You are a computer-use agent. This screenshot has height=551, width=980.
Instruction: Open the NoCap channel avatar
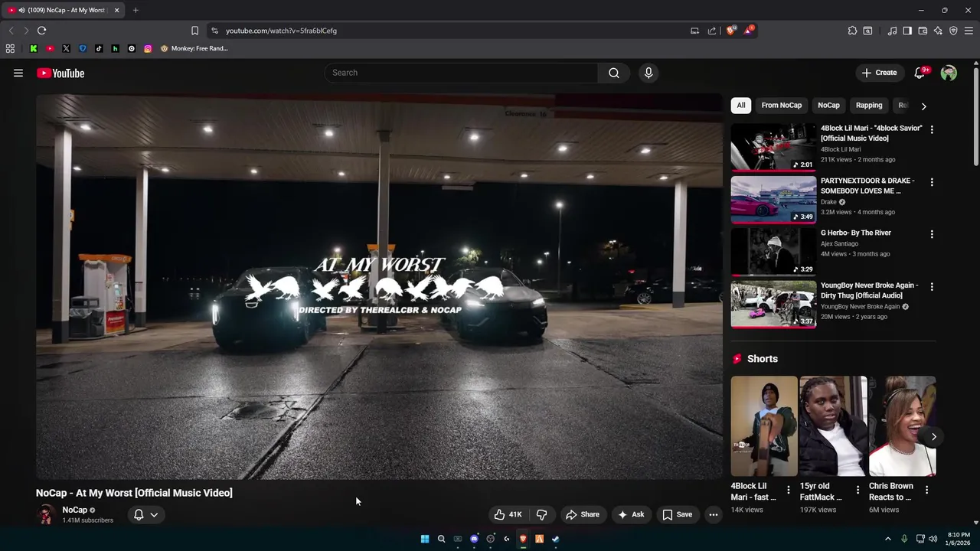(46, 514)
